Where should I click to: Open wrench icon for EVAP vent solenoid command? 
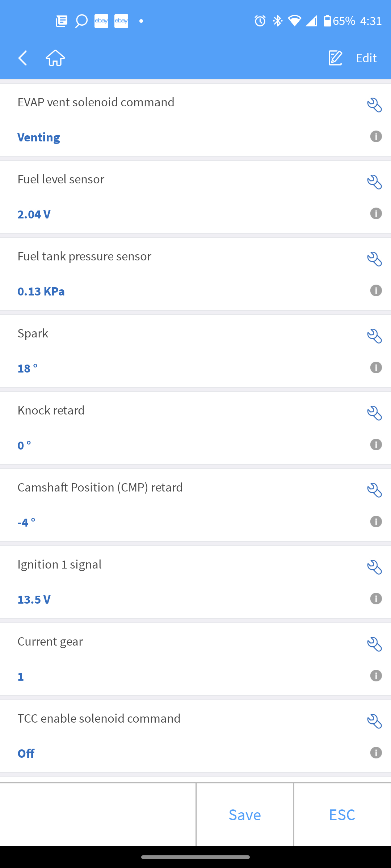374,105
